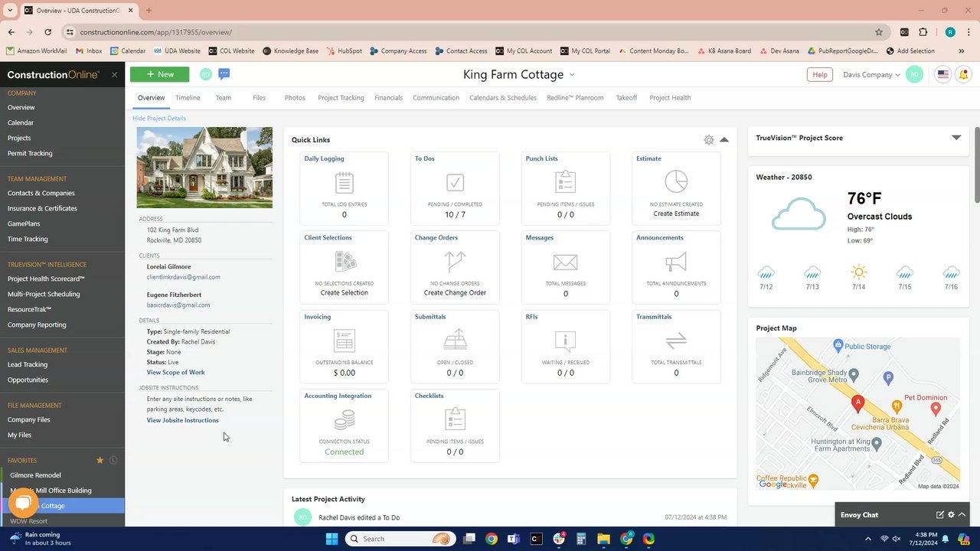Collapse the Quick Links section
980x551 pixels.
point(724,140)
